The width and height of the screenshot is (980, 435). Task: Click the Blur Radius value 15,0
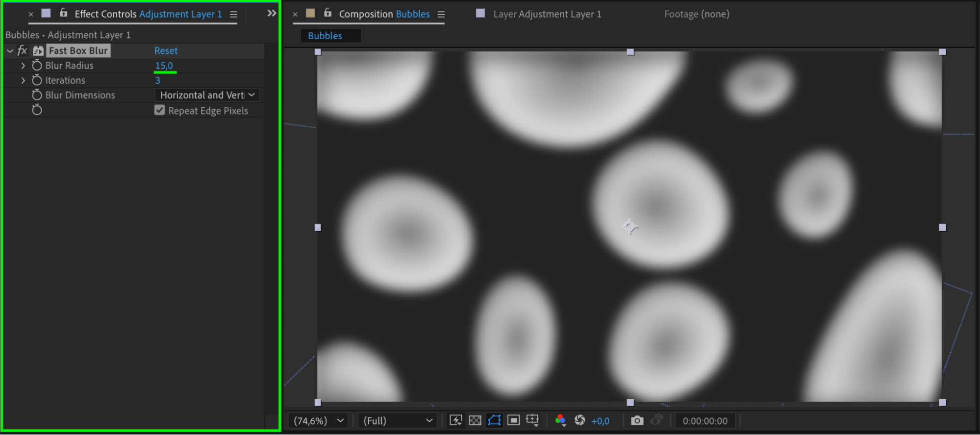click(164, 65)
